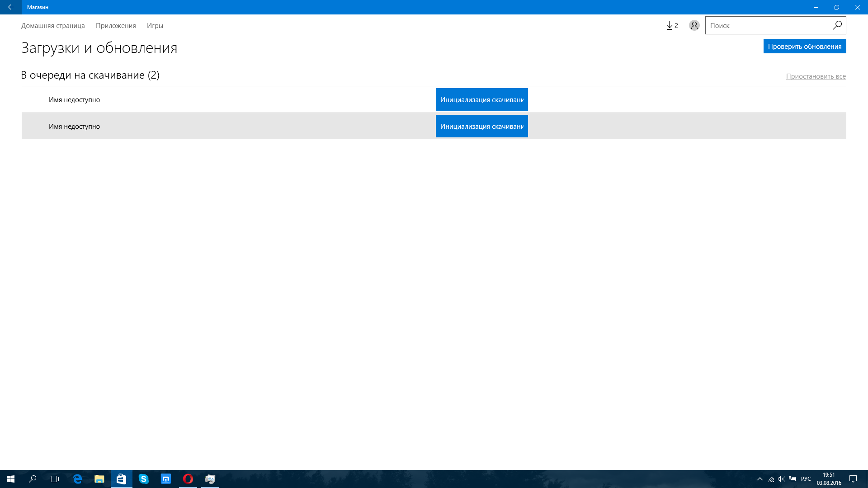The image size is (868, 488).
Task: Open the Приложения tab
Action: (116, 26)
